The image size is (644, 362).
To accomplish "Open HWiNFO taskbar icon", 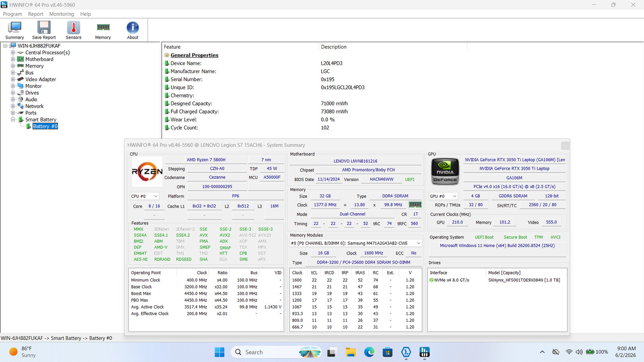I will coord(425,352).
